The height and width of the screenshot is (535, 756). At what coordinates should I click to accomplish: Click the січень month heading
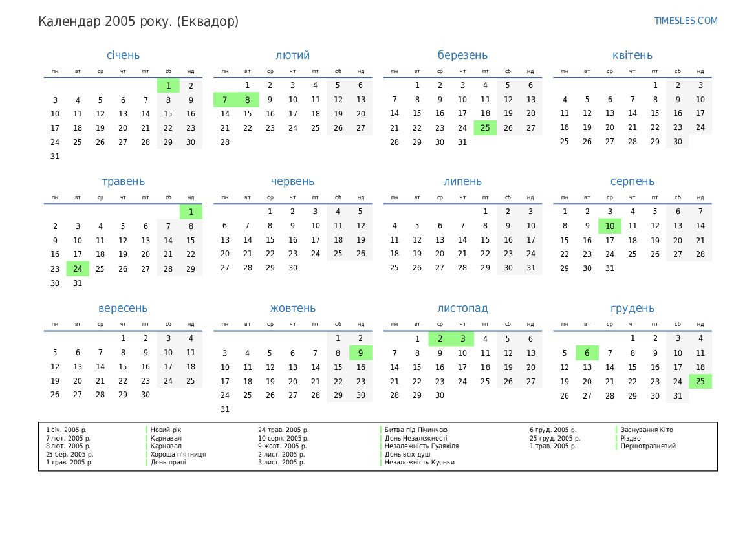click(x=123, y=56)
